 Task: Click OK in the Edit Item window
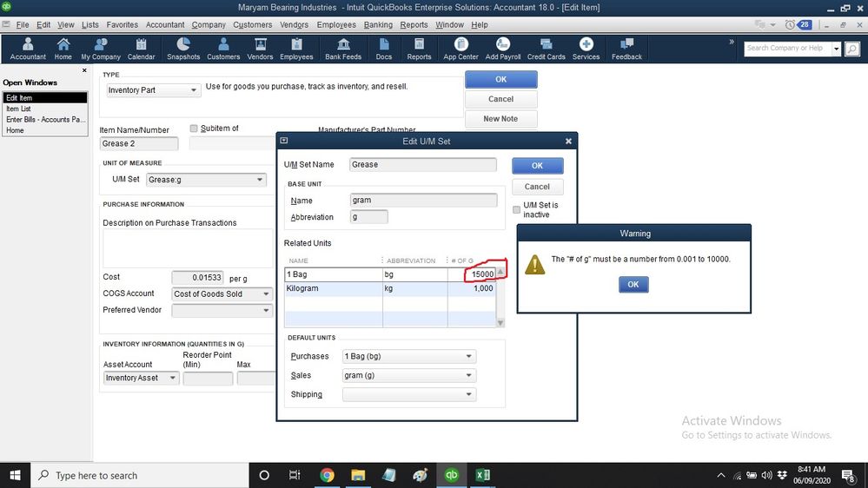(x=501, y=79)
